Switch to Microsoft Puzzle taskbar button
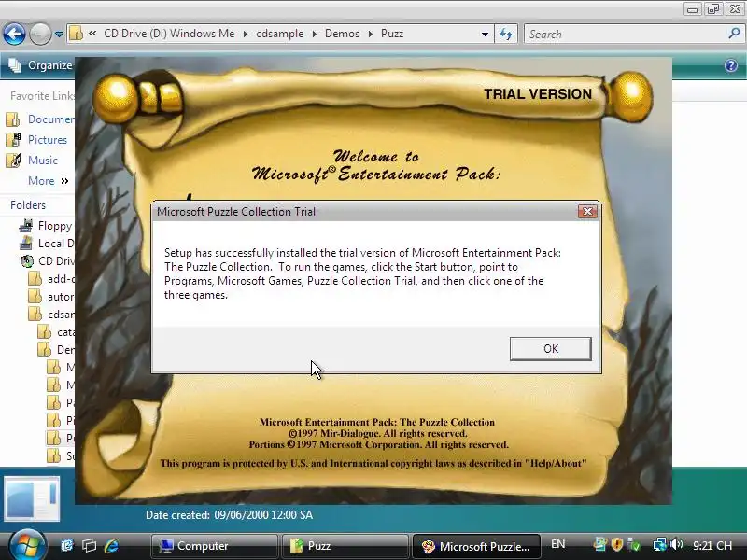The height and width of the screenshot is (560, 747). (x=476, y=546)
